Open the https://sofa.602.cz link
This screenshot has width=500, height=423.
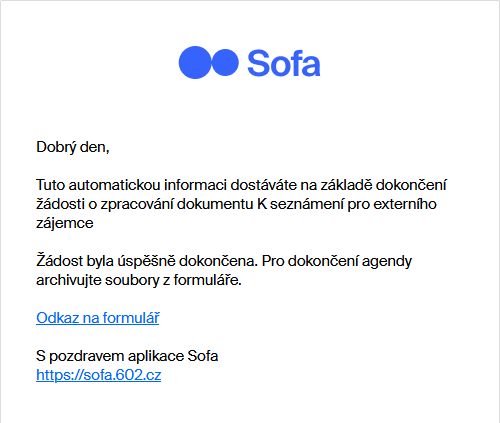pos(99,375)
